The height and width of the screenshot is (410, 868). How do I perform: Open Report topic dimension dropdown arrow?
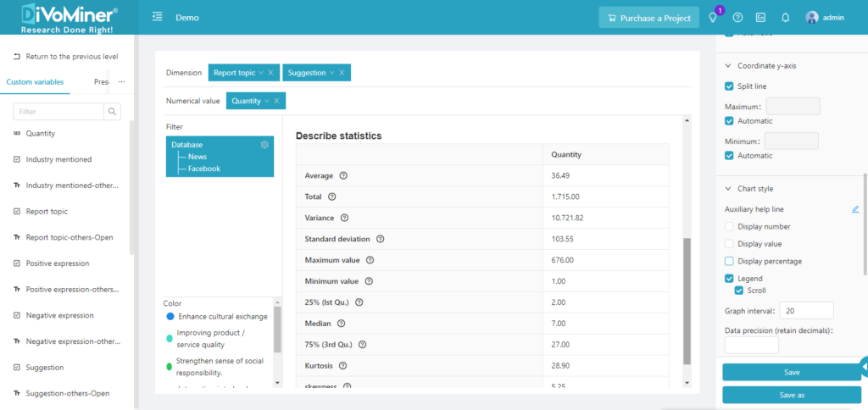(261, 73)
